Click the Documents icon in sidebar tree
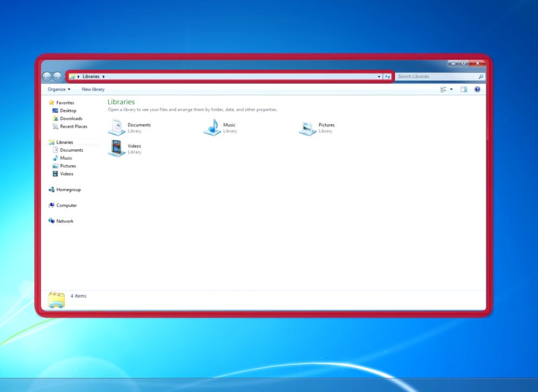 tap(55, 150)
